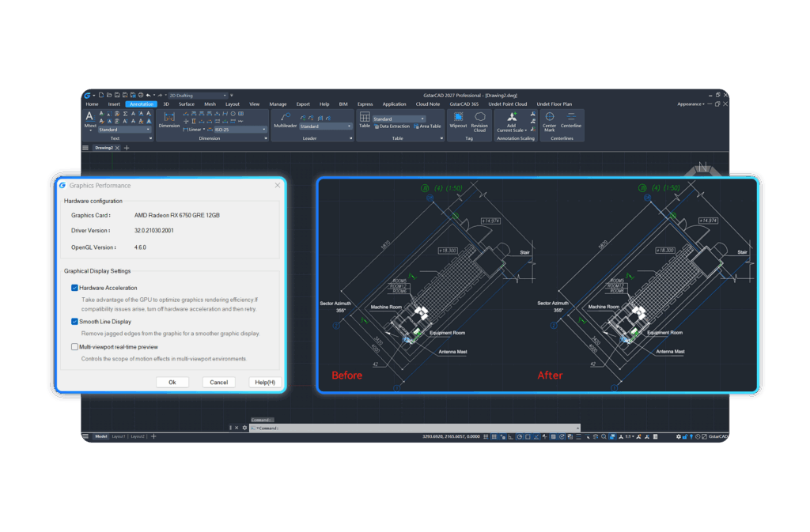The image size is (810, 532).
Task: Open the Appearance dropdown
Action: click(691, 104)
